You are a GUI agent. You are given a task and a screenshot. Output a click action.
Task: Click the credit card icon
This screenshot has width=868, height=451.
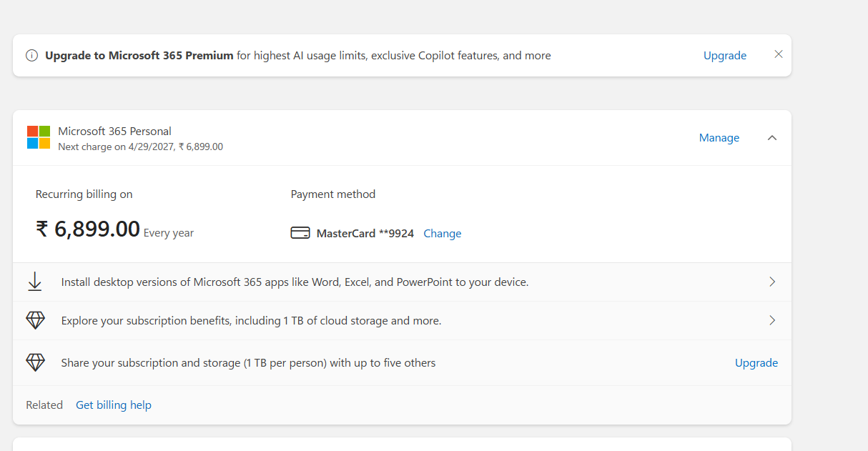[x=300, y=233]
